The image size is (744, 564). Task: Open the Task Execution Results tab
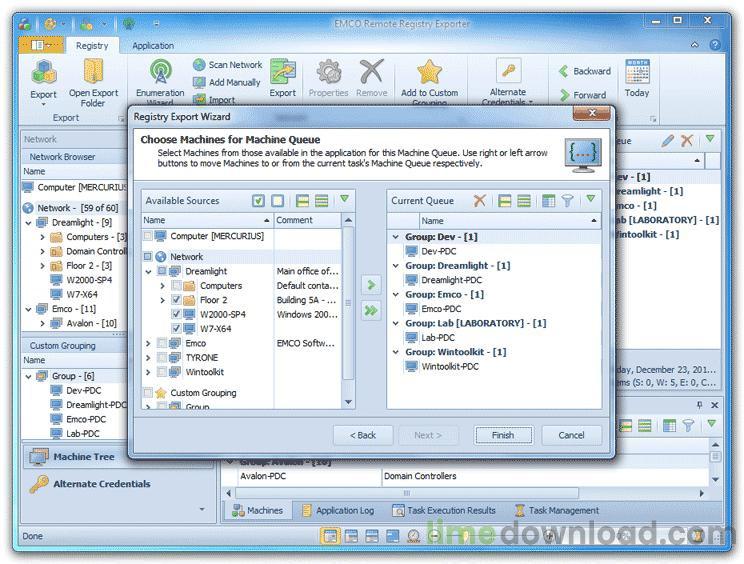tap(444, 510)
